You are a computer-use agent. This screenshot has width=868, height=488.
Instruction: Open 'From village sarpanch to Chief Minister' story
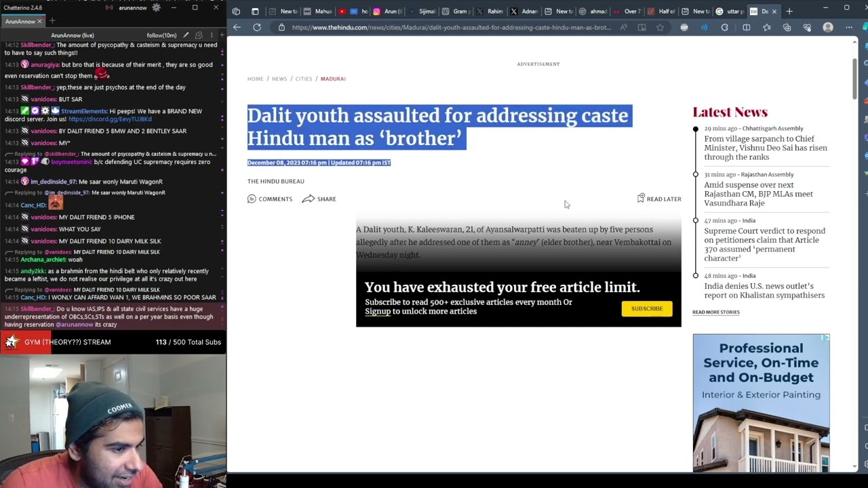(x=766, y=148)
